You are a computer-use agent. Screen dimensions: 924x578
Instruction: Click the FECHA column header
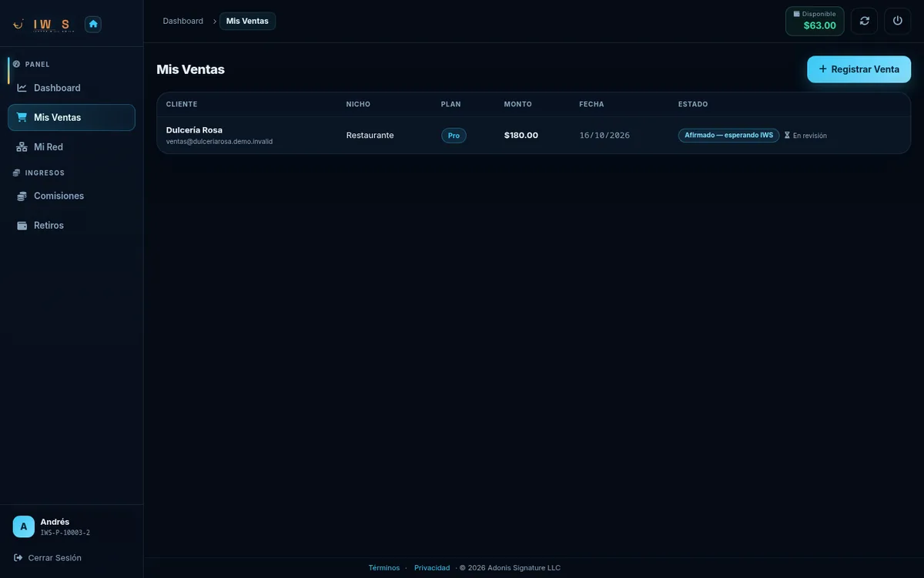[x=591, y=104]
